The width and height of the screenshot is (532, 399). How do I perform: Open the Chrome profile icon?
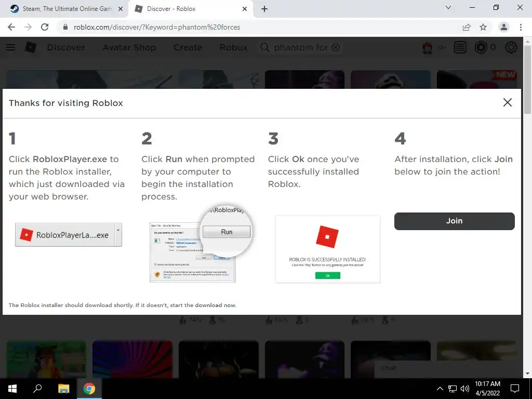pyautogui.click(x=504, y=27)
